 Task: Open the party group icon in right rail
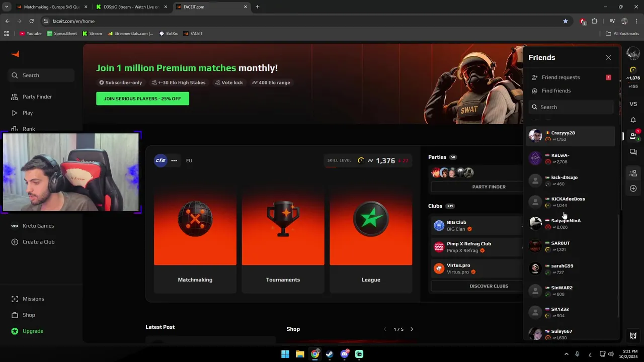coord(633,173)
